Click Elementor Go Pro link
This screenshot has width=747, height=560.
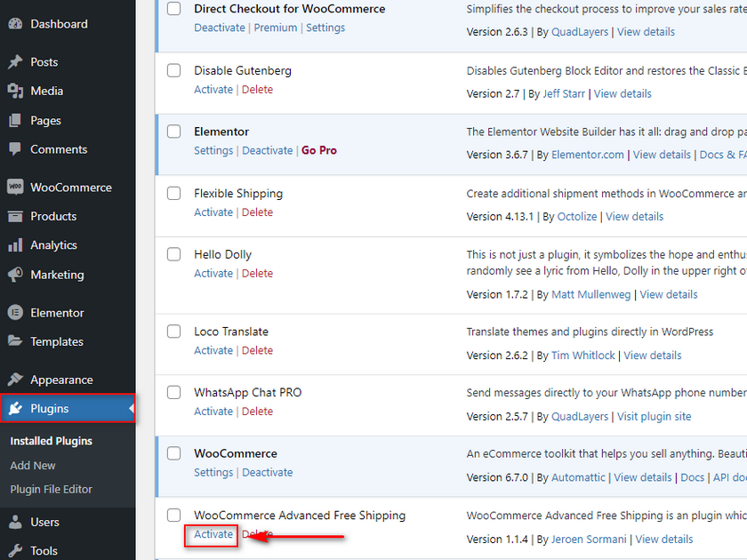[x=319, y=150]
